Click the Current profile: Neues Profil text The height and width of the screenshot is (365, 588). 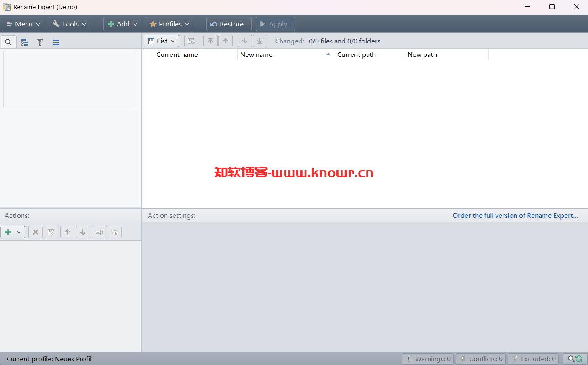click(x=49, y=359)
